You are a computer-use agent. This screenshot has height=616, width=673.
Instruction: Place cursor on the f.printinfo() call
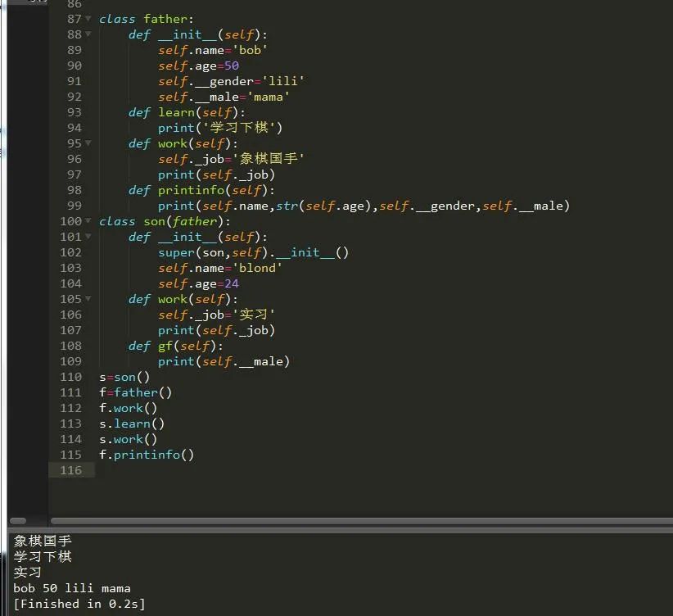point(147,455)
